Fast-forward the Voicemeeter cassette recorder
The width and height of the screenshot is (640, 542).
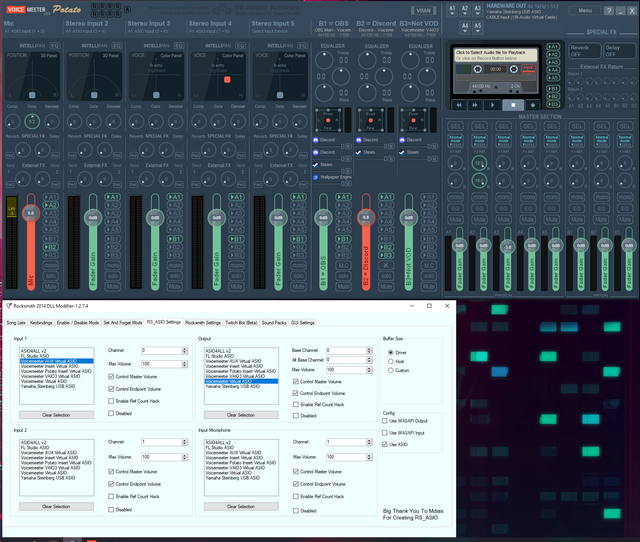(475, 105)
